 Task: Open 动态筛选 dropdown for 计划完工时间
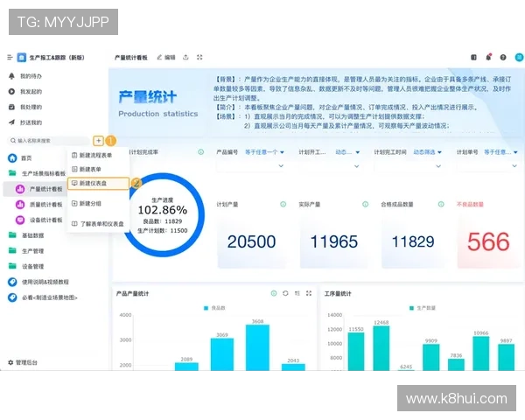pos(427,152)
